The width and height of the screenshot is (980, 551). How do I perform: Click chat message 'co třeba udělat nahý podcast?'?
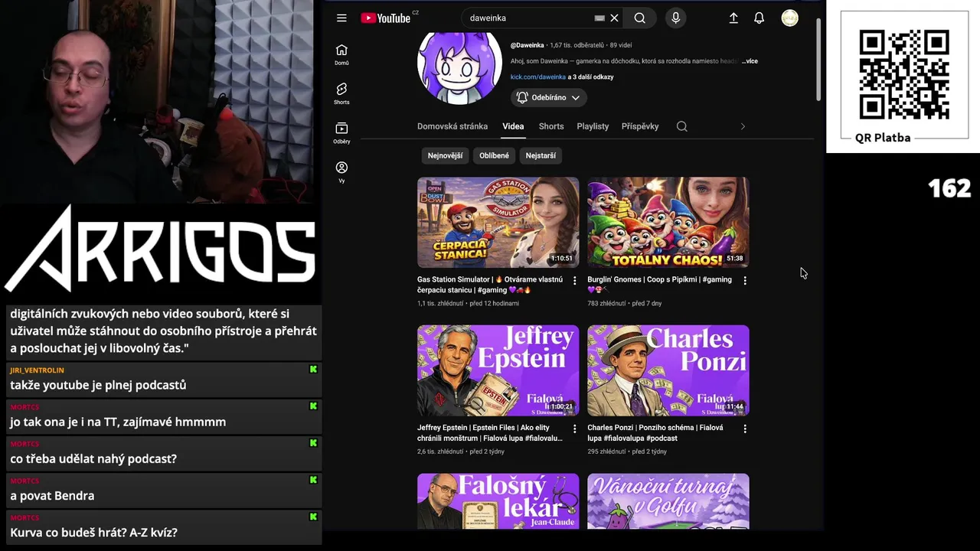(93, 459)
